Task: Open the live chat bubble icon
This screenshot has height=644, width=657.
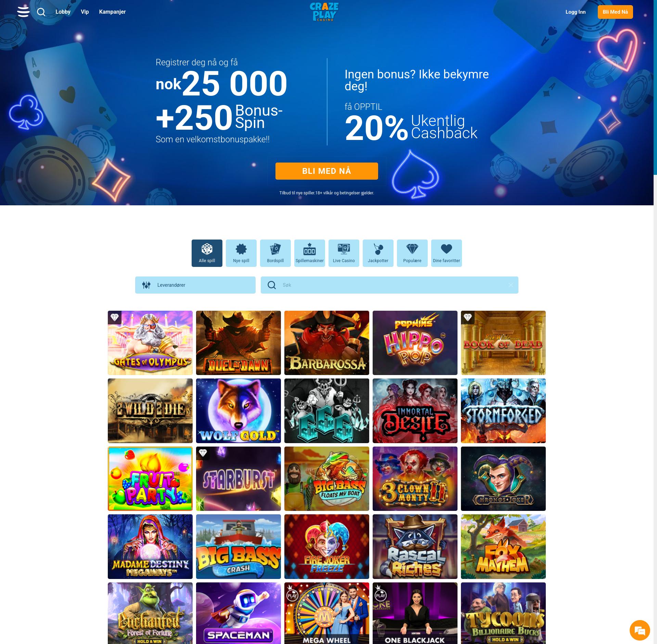Action: pos(640,630)
